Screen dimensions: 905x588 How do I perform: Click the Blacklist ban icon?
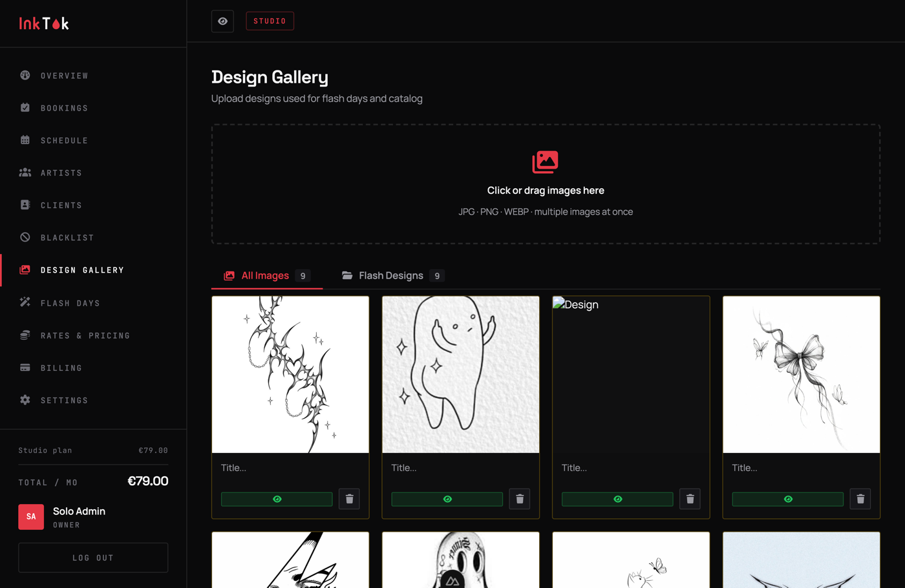coord(25,237)
